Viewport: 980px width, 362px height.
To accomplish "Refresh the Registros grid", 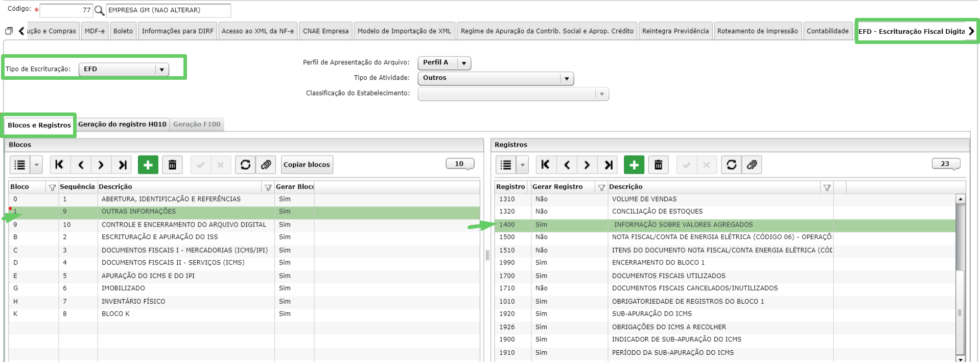I will point(732,165).
